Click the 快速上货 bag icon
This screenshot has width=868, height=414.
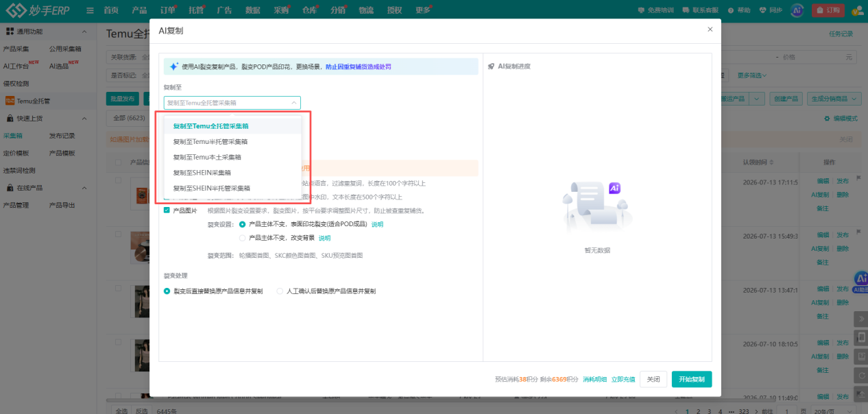pyautogui.click(x=10, y=118)
